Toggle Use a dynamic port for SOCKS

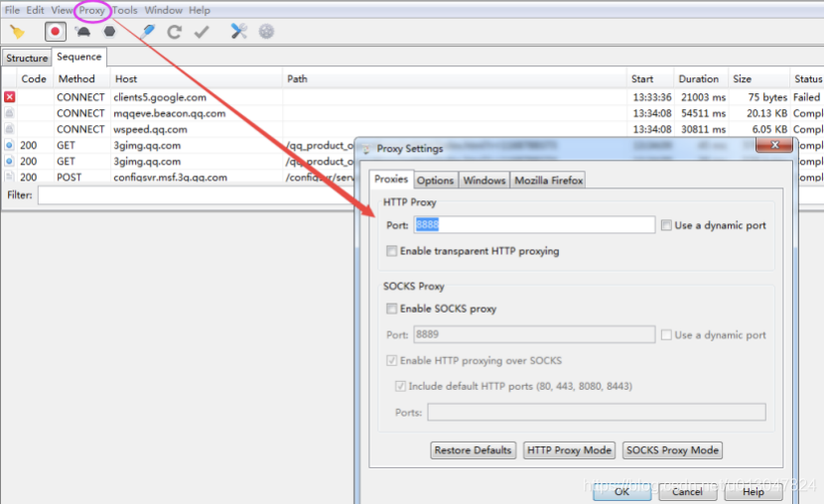pos(666,335)
